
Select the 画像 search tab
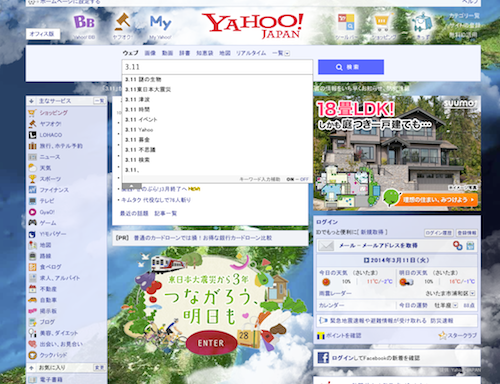pos(150,53)
